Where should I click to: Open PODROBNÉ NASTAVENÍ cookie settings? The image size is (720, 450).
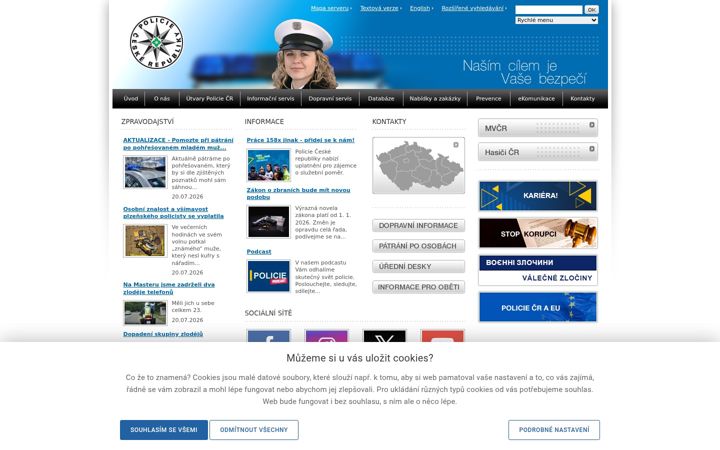coord(554,430)
